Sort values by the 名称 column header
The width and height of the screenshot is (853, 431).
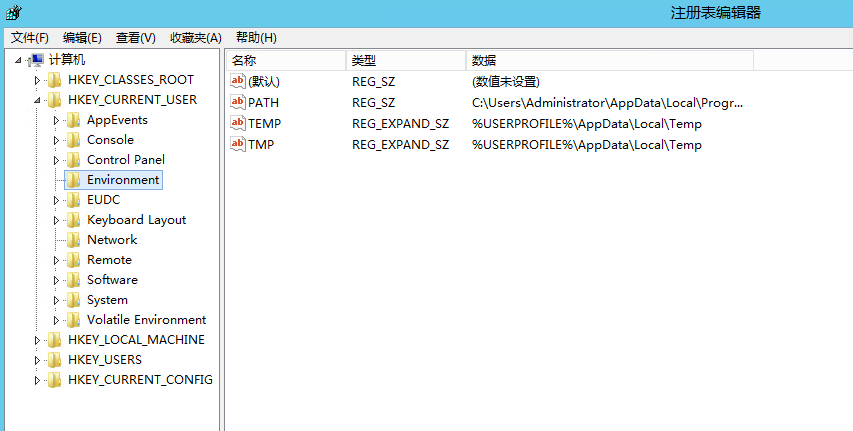pos(286,60)
